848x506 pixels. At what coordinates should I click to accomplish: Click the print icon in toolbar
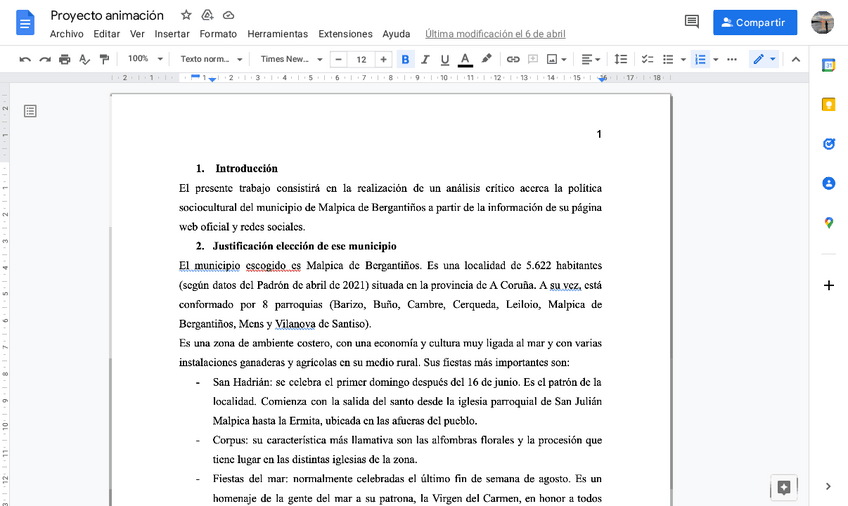65,59
